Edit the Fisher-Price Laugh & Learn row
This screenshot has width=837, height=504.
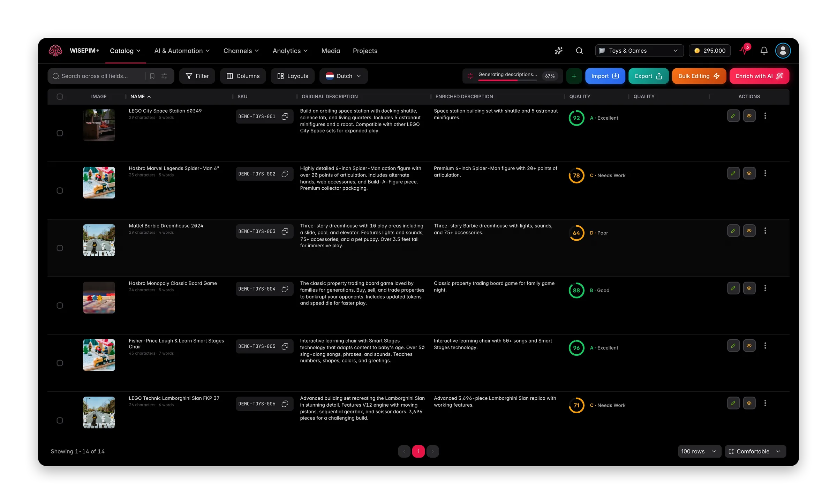click(x=733, y=346)
